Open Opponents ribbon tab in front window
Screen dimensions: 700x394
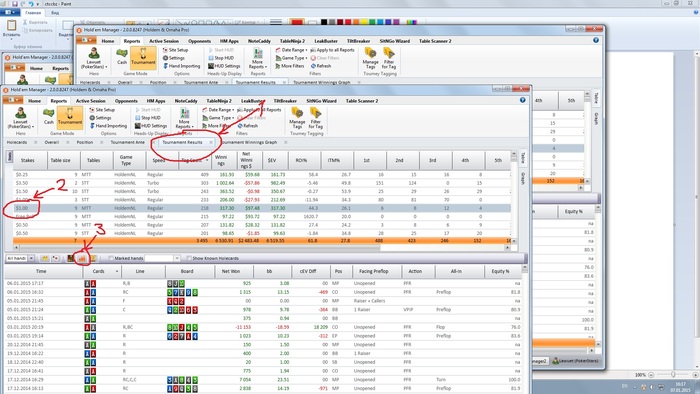point(126,101)
